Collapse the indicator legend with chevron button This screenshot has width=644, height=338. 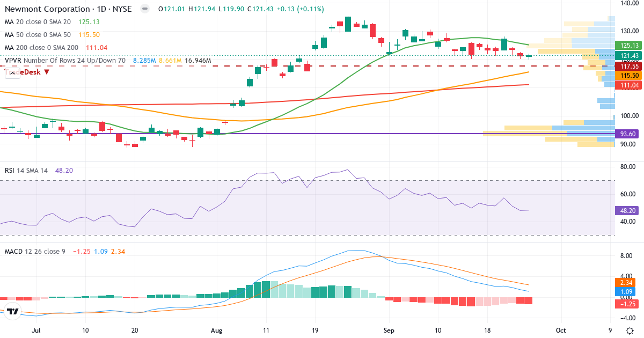click(x=13, y=74)
